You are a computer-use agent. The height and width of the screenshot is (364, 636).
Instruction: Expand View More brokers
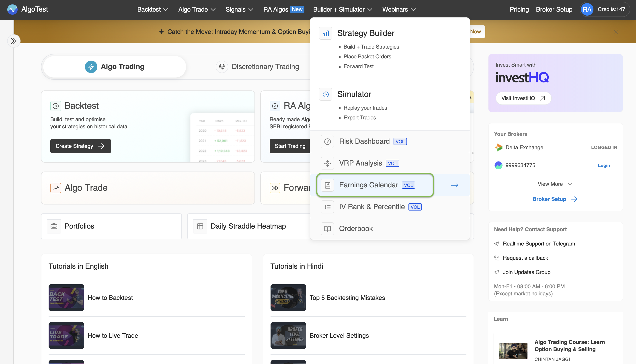pyautogui.click(x=555, y=184)
